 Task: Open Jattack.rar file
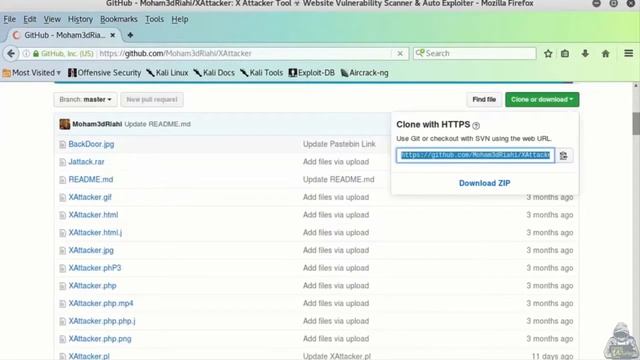tap(87, 162)
